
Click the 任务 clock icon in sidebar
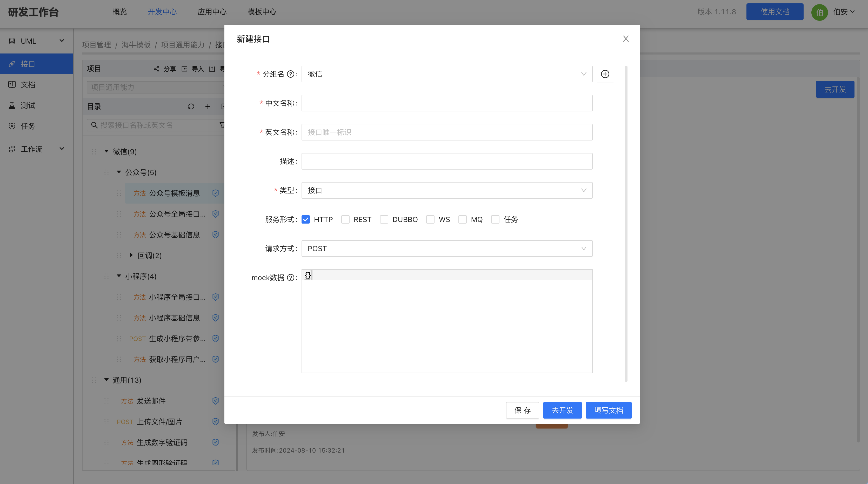pos(12,126)
